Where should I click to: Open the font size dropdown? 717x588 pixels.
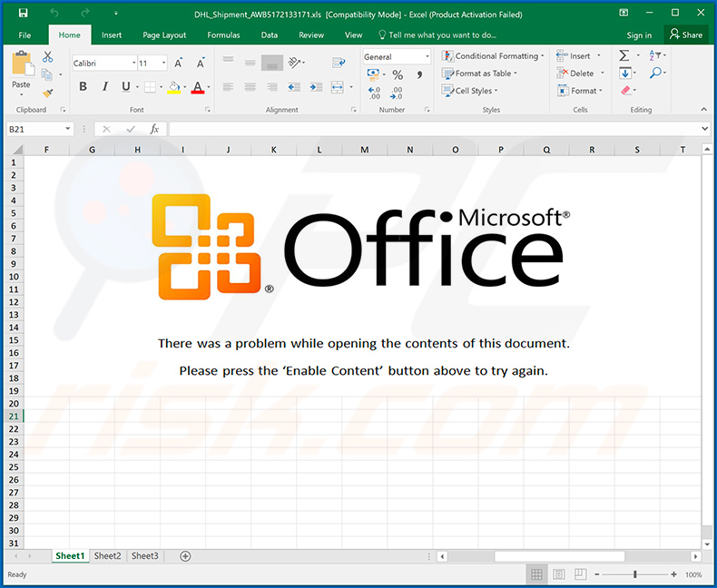(163, 64)
